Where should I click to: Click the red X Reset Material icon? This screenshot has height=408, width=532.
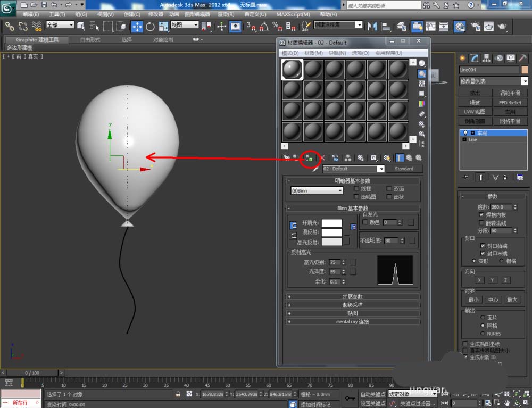(322, 158)
